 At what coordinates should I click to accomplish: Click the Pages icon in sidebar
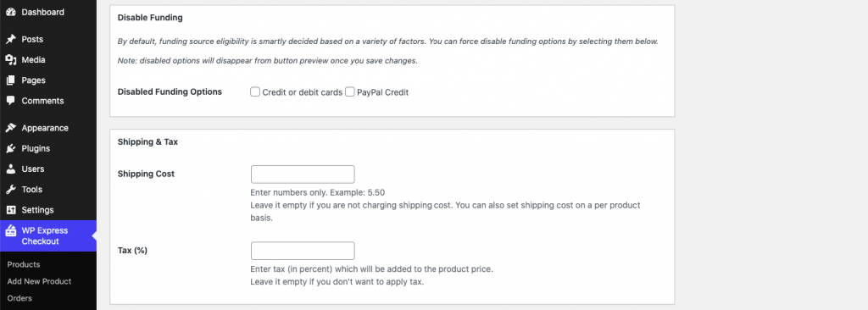pos(10,80)
